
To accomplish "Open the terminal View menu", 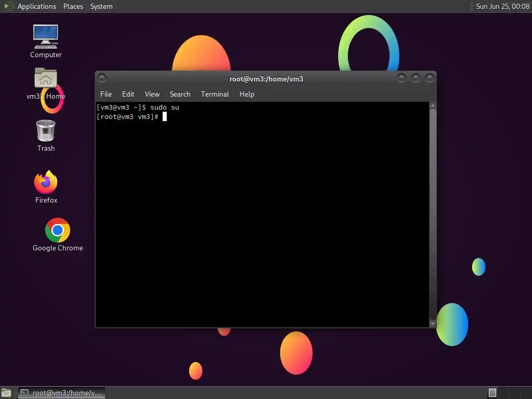I will [152, 95].
